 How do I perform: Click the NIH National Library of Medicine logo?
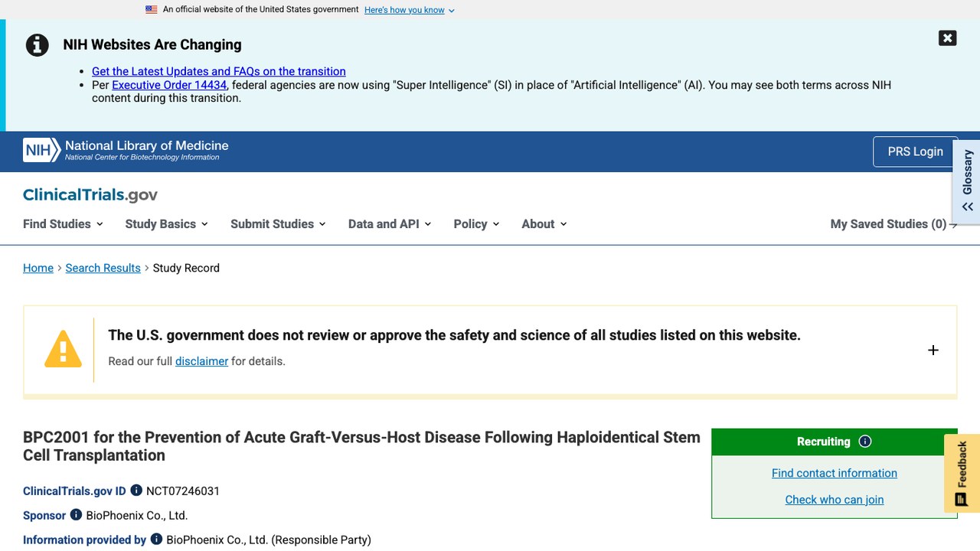point(126,150)
